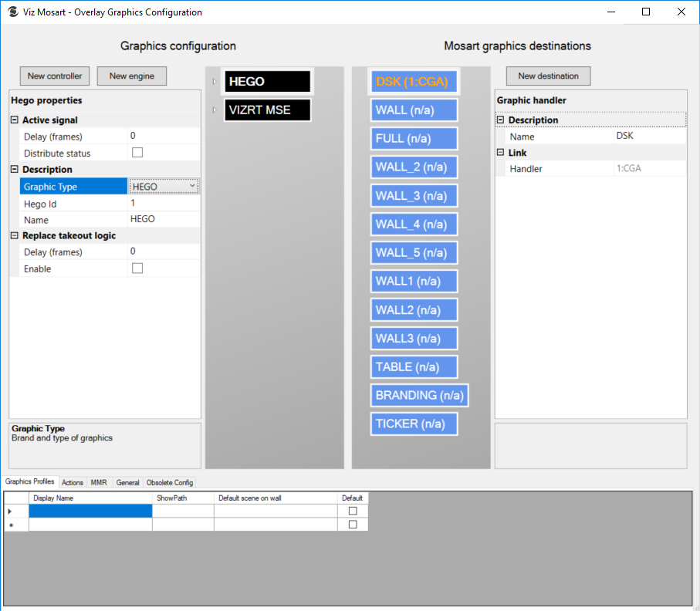Click the New destination button

point(548,76)
